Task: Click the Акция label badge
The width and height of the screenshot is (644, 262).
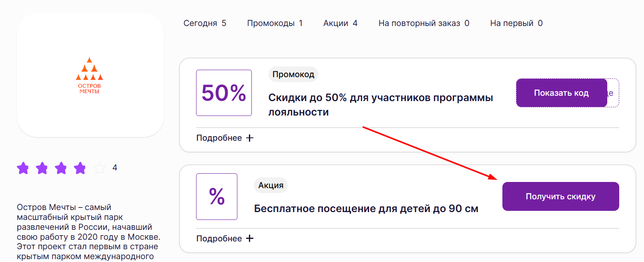Action: (271, 185)
